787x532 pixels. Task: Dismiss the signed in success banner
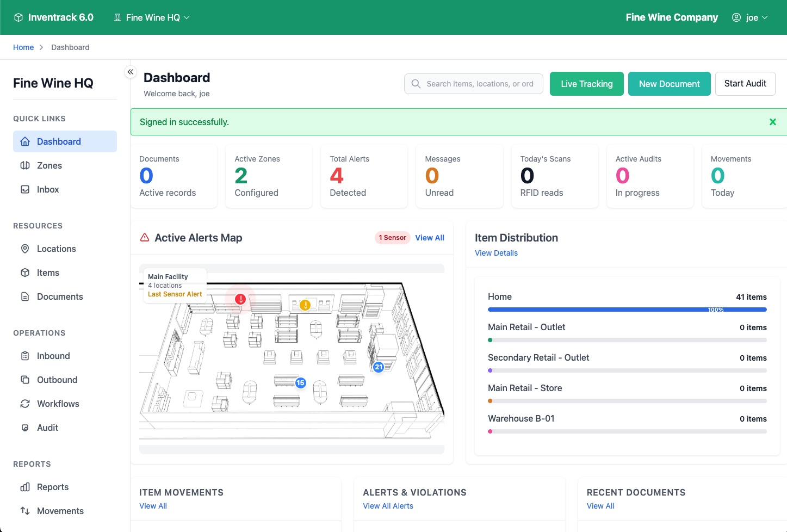[772, 122]
